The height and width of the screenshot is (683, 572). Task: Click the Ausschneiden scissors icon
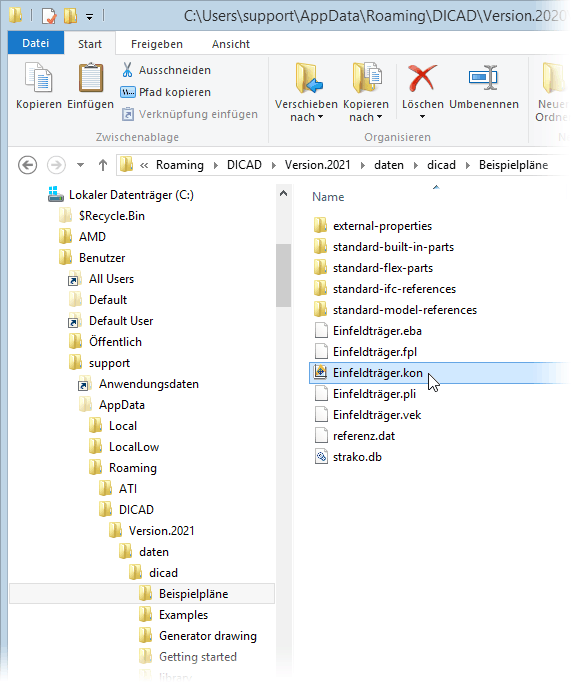(x=127, y=70)
